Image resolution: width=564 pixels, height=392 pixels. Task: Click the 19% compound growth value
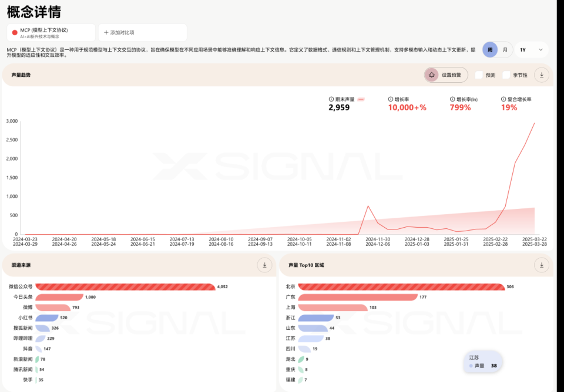click(x=509, y=107)
